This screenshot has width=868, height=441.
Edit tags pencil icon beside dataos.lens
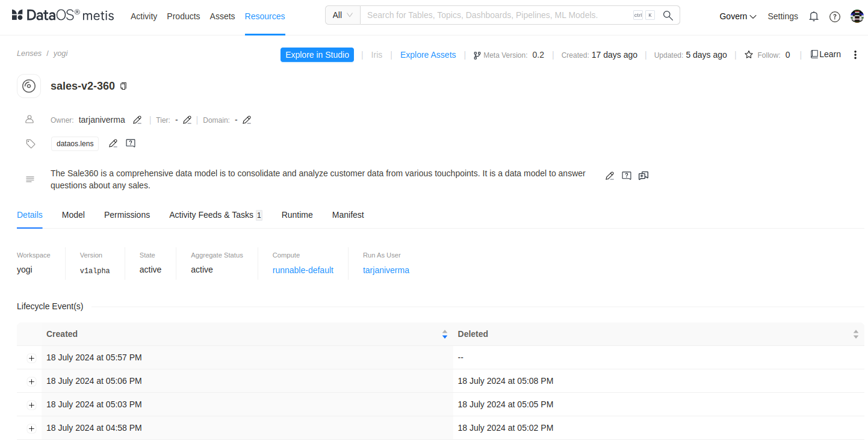pos(113,143)
